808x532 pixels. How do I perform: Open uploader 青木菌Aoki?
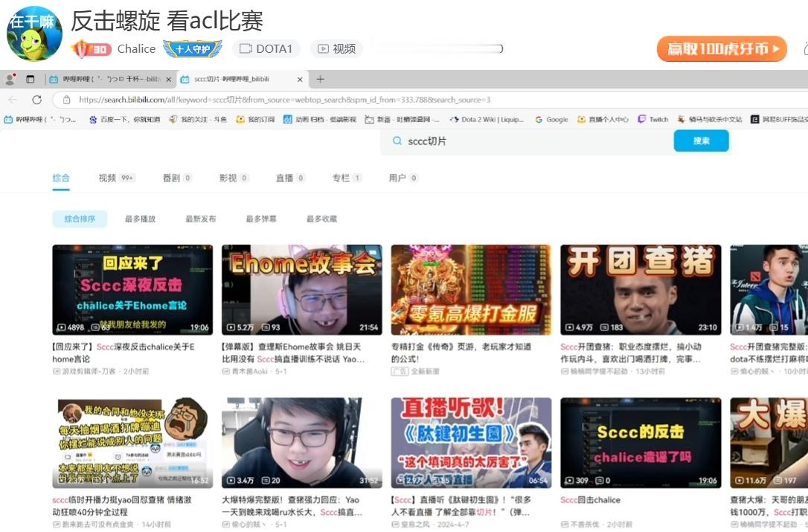point(249,371)
